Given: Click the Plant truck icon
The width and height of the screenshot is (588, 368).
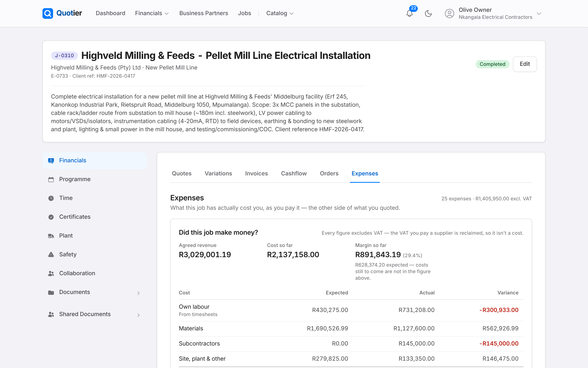Looking at the screenshot, I should click(x=51, y=236).
